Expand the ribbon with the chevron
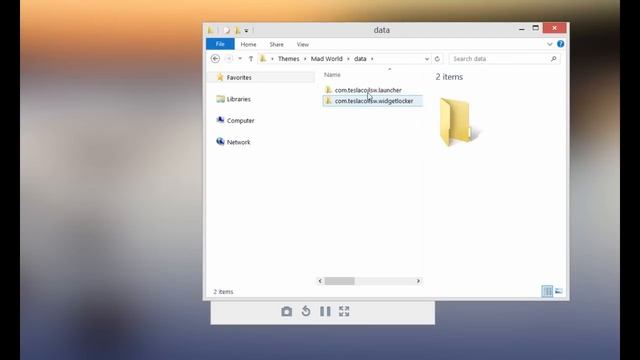This screenshot has height=360, width=640. (x=549, y=44)
